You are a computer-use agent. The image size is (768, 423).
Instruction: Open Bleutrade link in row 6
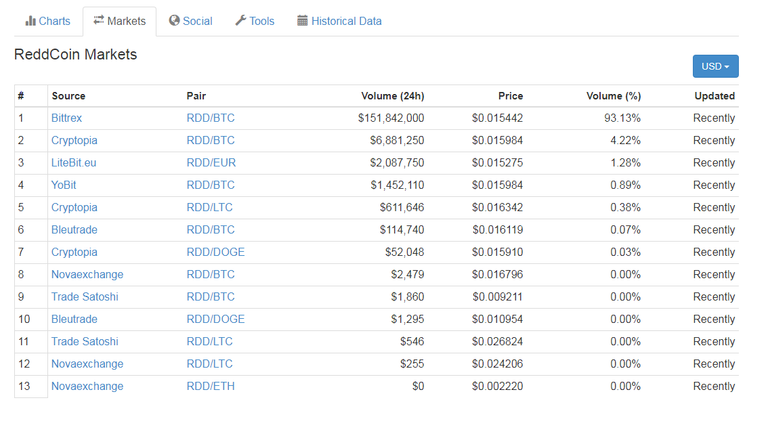coord(74,230)
